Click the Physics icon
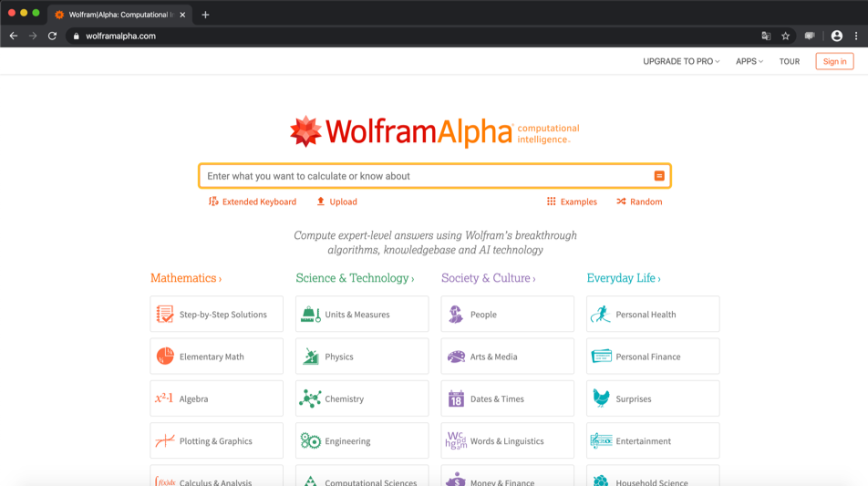This screenshot has width=868, height=486. click(x=311, y=356)
